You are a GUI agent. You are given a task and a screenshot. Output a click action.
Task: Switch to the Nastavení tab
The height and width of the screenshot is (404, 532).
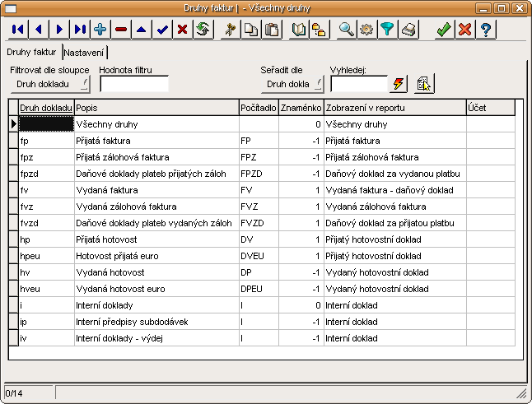[x=85, y=53]
